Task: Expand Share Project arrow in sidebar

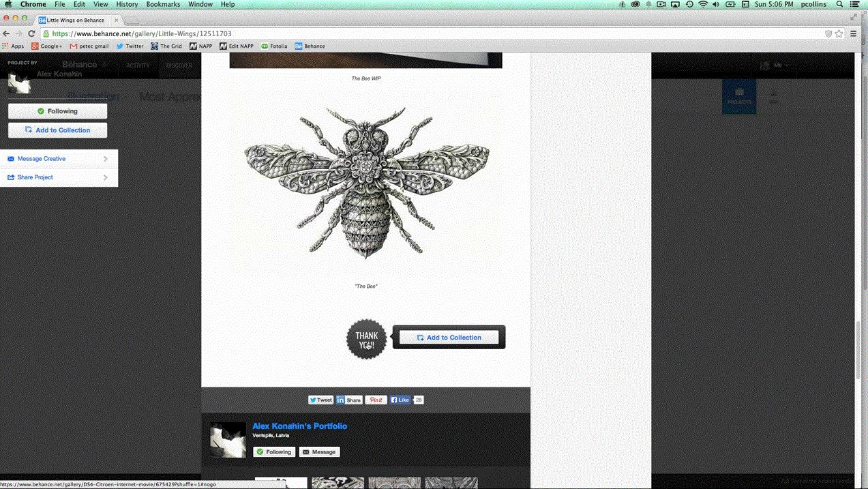Action: point(106,177)
